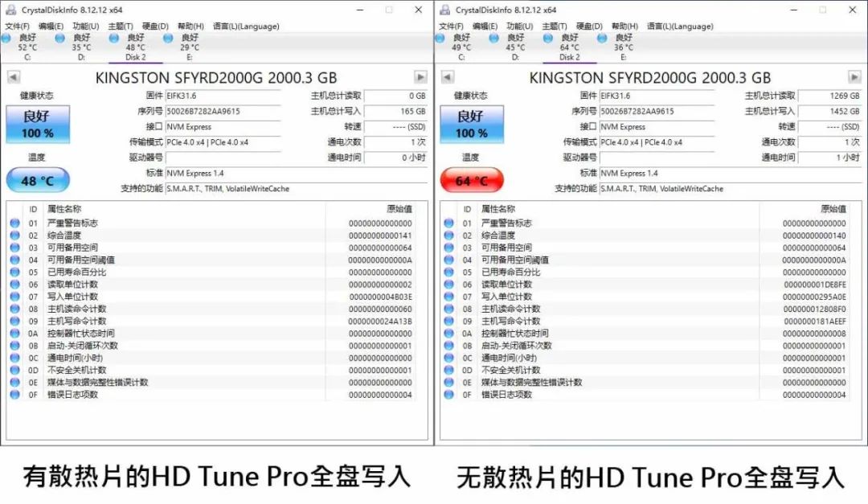The height and width of the screenshot is (504, 868).
Task: Click status icon for 07 写入单位计数, left window
Action: [15, 297]
